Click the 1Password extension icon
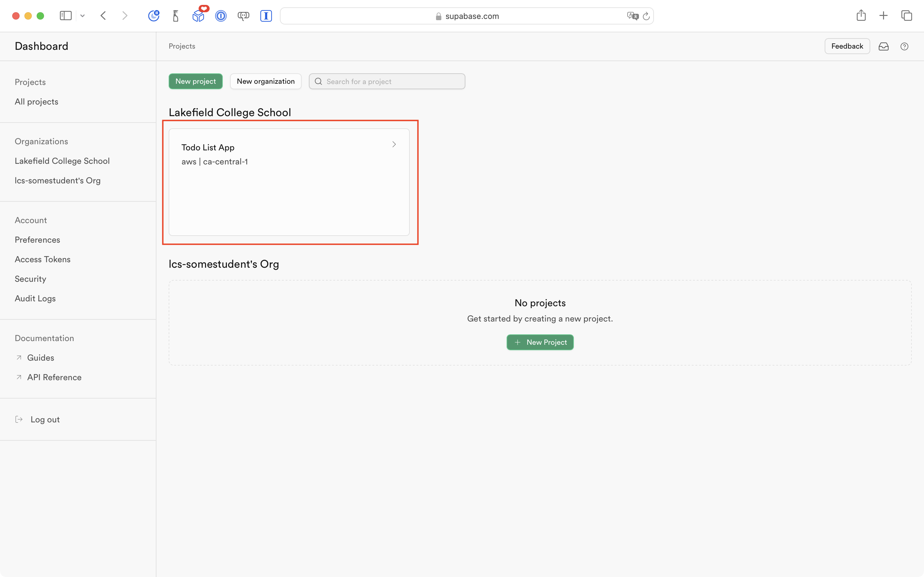 pos(221,16)
